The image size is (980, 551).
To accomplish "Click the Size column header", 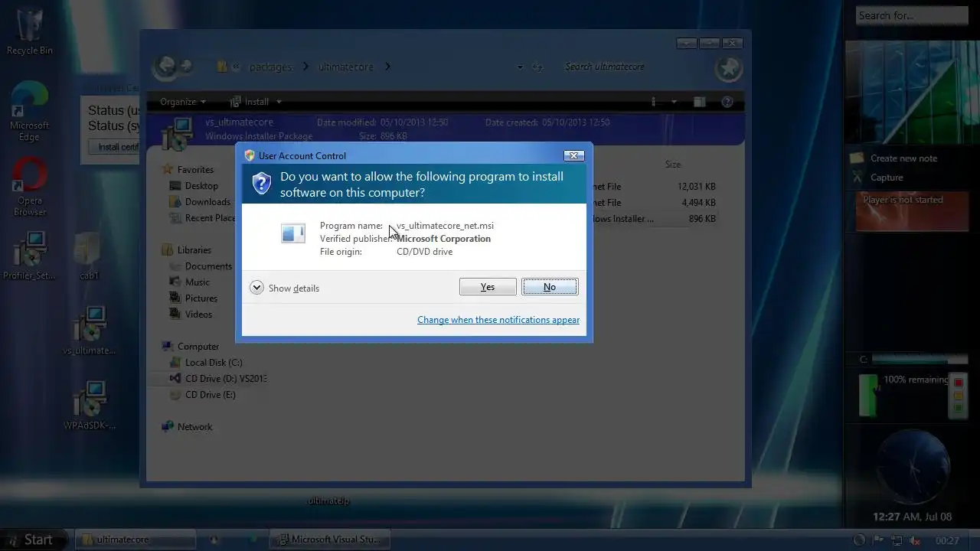I will (673, 165).
